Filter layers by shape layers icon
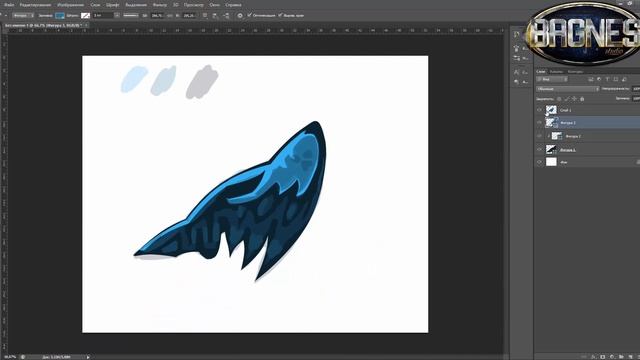 pos(616,79)
